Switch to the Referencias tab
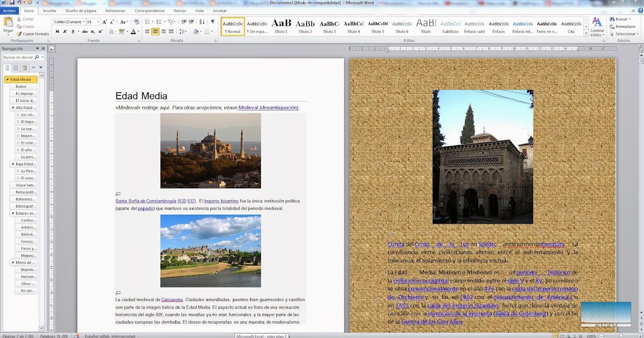The width and height of the screenshot is (644, 338). [115, 11]
